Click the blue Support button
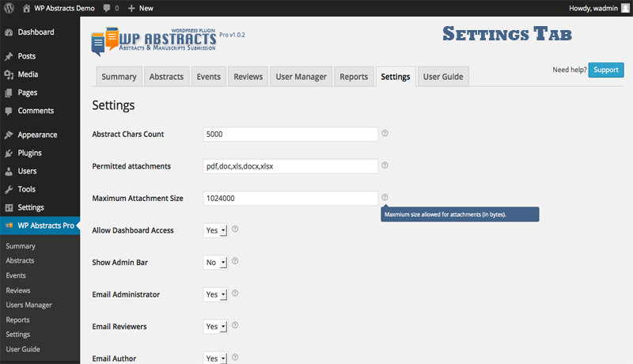This screenshot has width=633, height=364. pyautogui.click(x=606, y=70)
